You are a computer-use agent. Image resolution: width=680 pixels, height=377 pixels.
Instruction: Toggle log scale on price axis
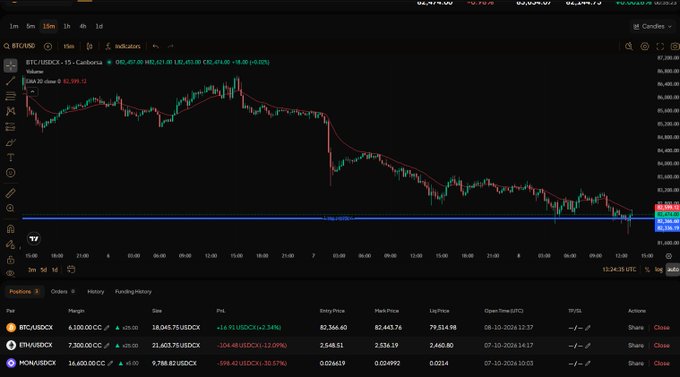click(x=658, y=269)
